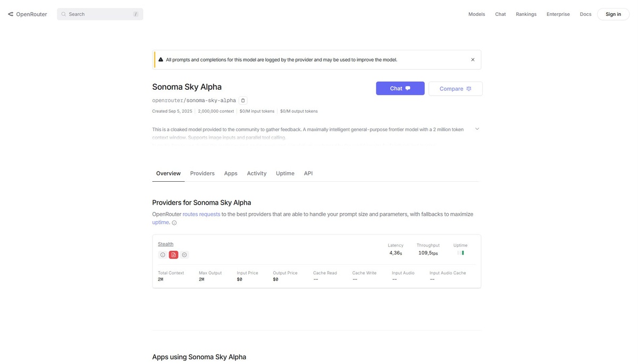Open the Docs link
Image resolution: width=638 pixels, height=364 pixels.
(585, 14)
